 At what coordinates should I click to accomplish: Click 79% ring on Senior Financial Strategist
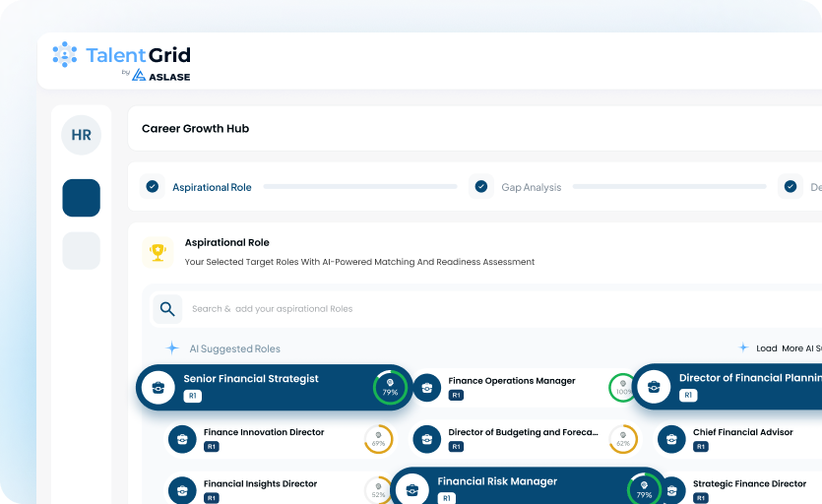coord(390,388)
